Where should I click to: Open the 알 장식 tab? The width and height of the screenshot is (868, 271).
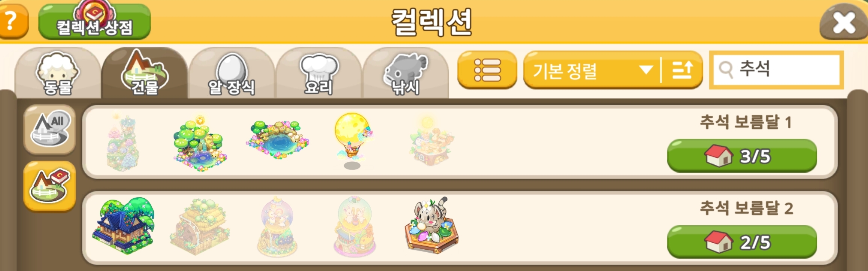[232, 73]
